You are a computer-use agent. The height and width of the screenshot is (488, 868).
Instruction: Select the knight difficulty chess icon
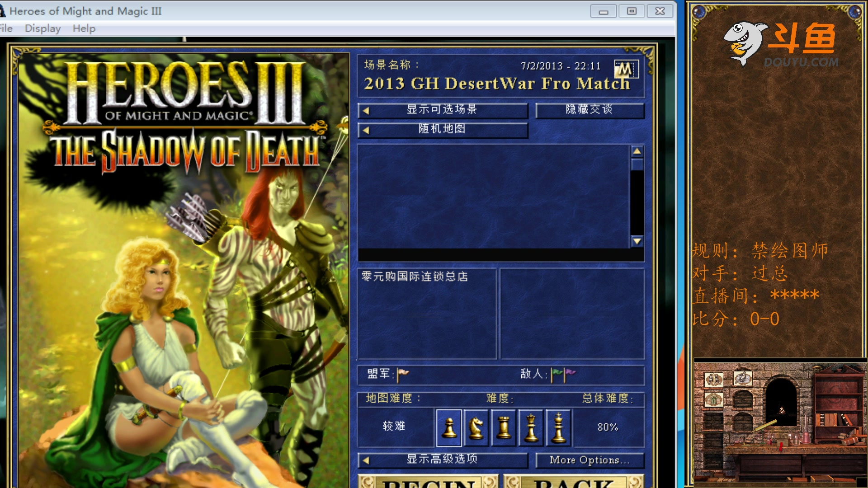coord(476,427)
